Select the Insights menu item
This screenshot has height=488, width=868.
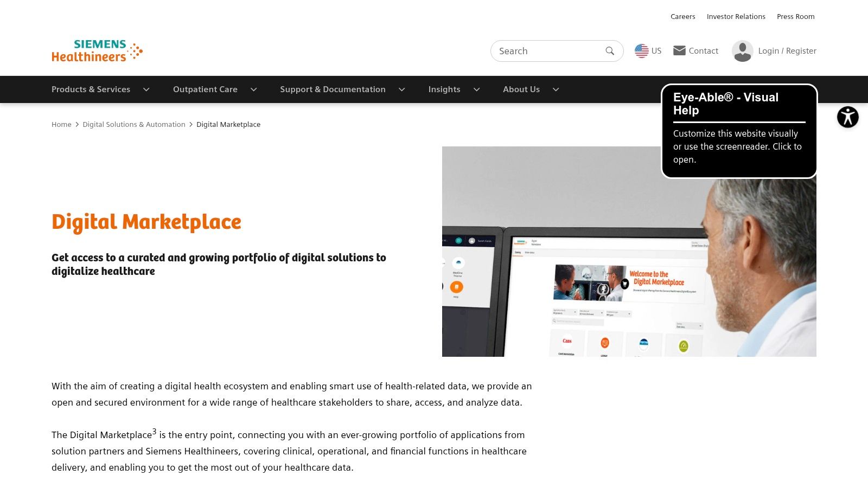tap(444, 89)
